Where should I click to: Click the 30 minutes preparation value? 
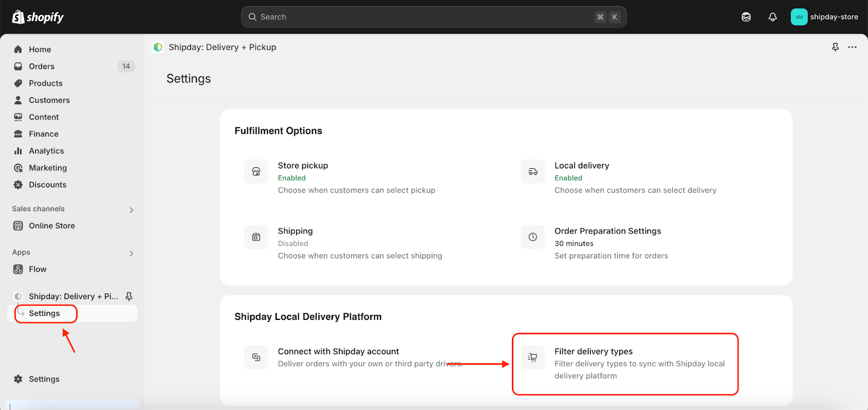pyautogui.click(x=574, y=244)
